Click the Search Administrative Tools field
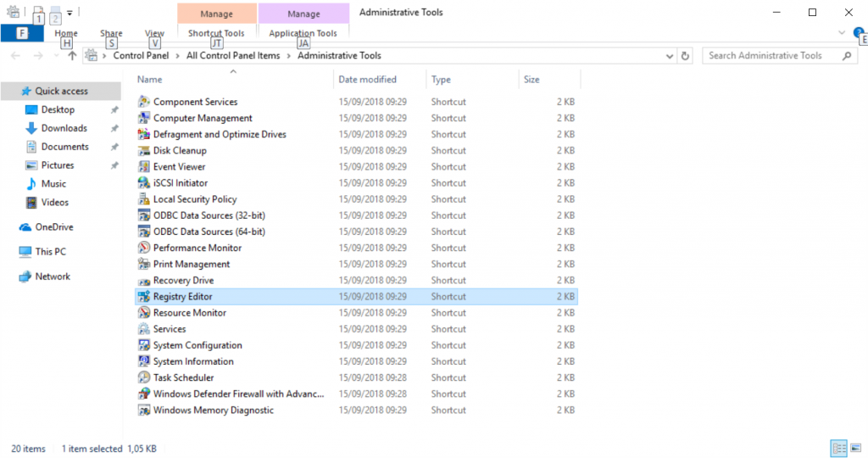This screenshot has height=458, width=868. [x=780, y=55]
